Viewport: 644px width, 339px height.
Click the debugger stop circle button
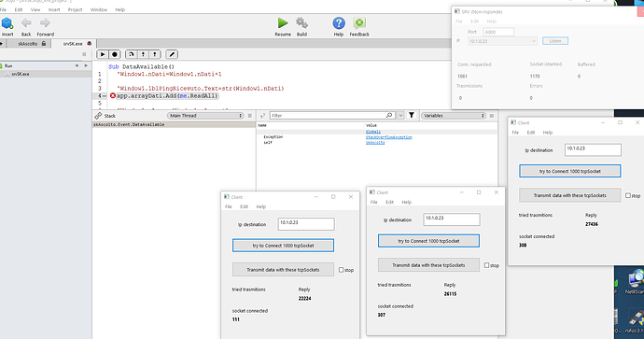115,54
